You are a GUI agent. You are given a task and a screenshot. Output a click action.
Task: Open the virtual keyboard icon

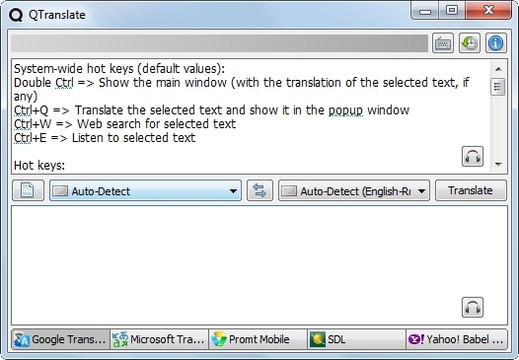pos(443,43)
